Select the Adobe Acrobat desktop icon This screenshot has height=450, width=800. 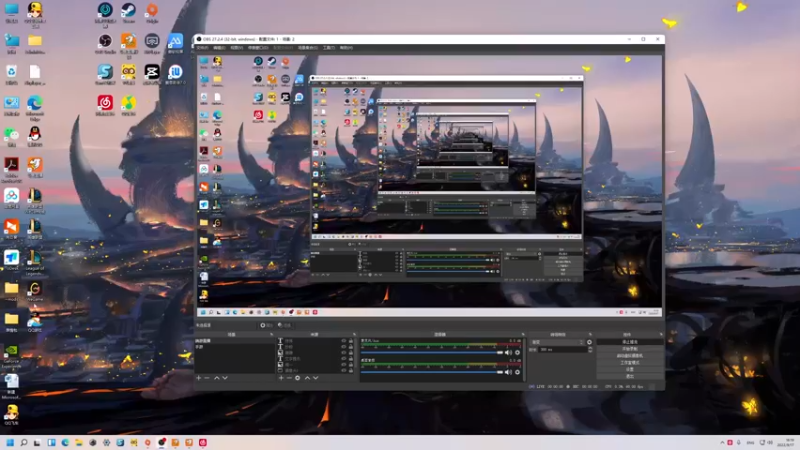point(11,169)
